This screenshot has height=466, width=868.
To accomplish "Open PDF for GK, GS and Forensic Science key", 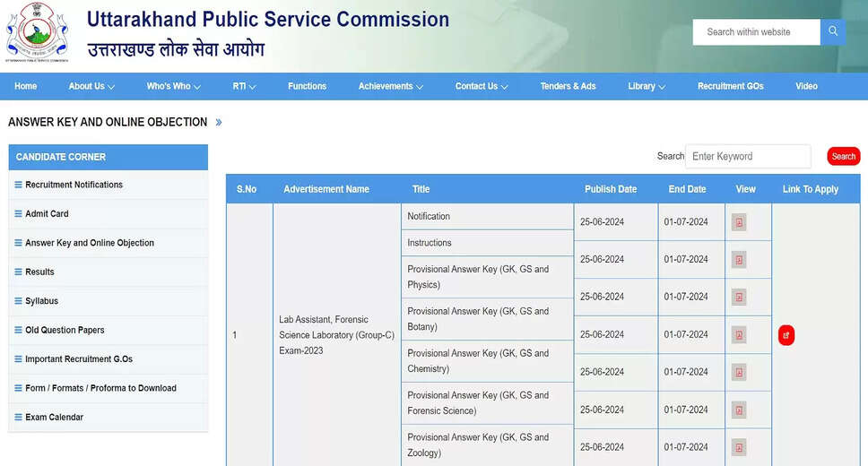I will 739,410.
